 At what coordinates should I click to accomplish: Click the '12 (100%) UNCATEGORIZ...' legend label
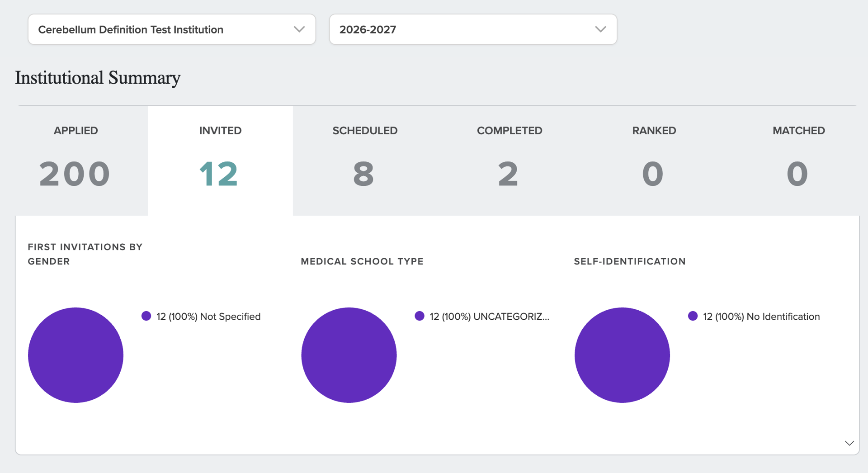(490, 317)
